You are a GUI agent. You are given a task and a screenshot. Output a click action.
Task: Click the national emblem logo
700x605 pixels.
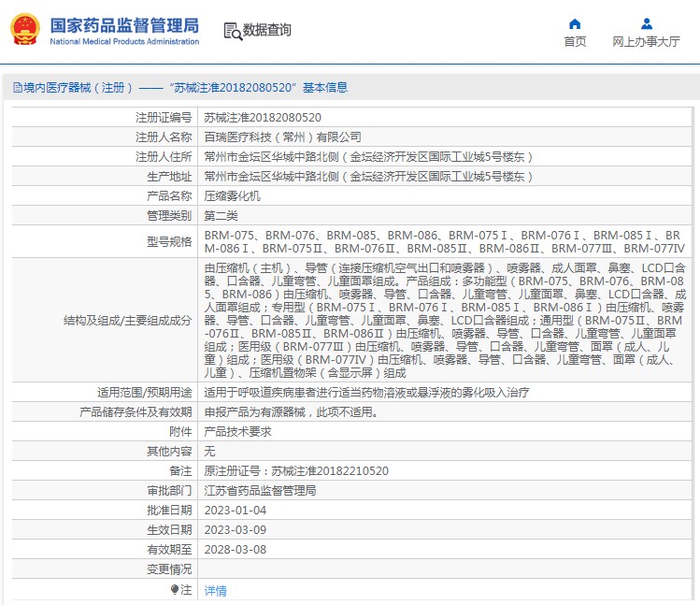click(x=25, y=30)
